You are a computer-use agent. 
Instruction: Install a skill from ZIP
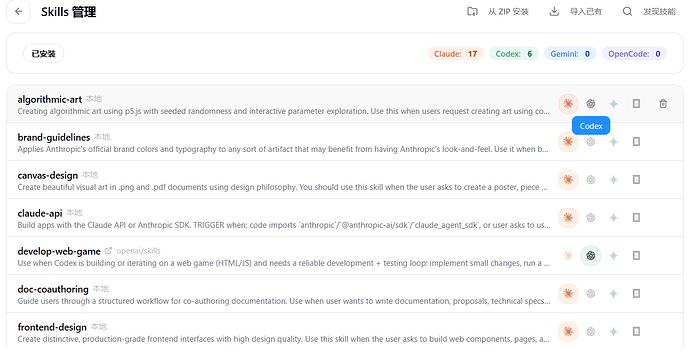[498, 11]
